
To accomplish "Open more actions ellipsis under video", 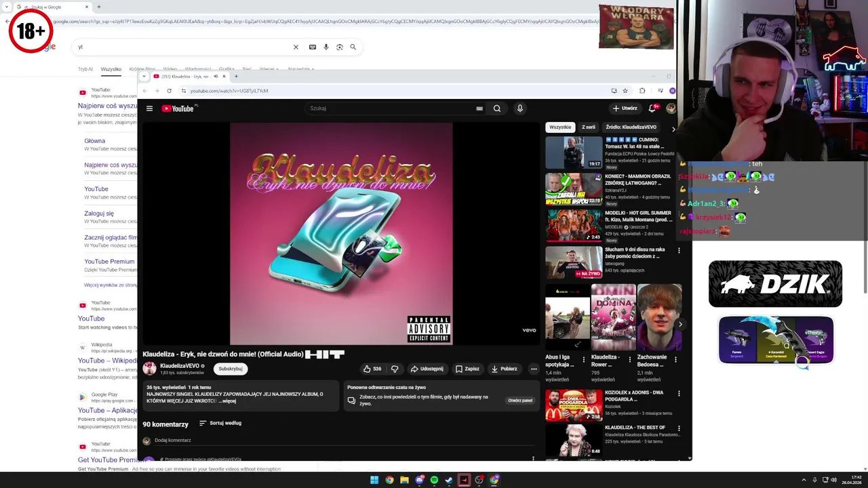I will point(534,369).
